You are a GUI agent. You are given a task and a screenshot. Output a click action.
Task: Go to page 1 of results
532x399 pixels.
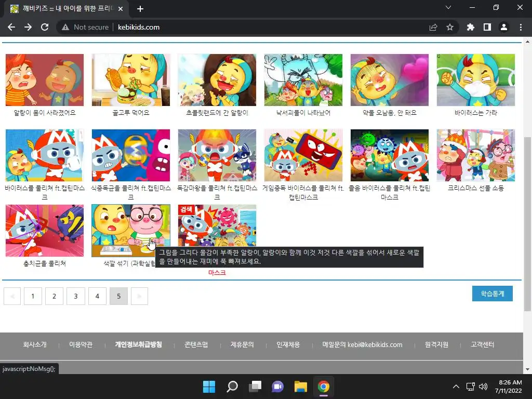point(33,296)
